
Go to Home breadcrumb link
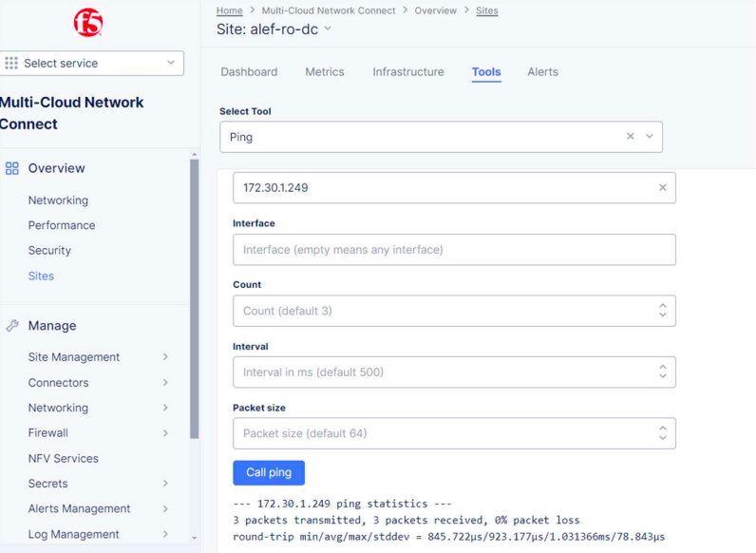point(229,10)
